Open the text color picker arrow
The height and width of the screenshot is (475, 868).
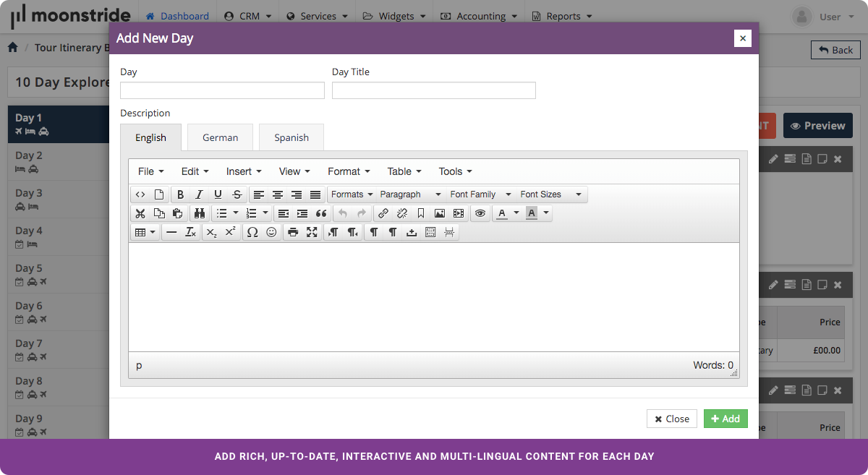pyautogui.click(x=516, y=213)
